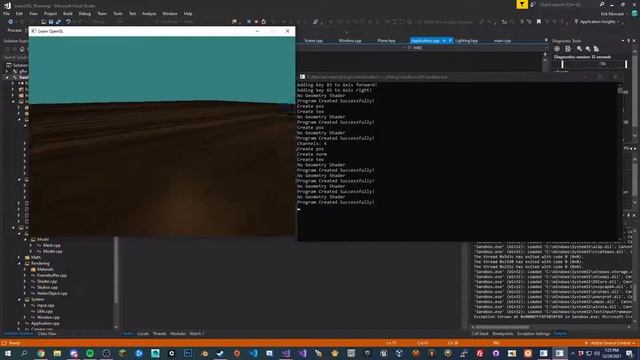Open the Tools menu
Viewport: 640px width, 360px height.
coord(118,13)
